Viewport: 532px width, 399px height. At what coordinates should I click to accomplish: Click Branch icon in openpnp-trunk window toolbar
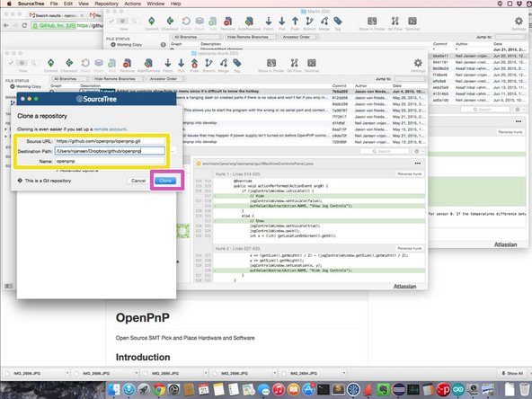coord(208,63)
